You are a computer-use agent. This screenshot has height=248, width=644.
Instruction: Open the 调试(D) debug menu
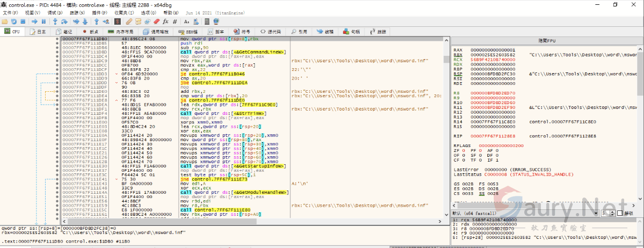click(x=54, y=12)
